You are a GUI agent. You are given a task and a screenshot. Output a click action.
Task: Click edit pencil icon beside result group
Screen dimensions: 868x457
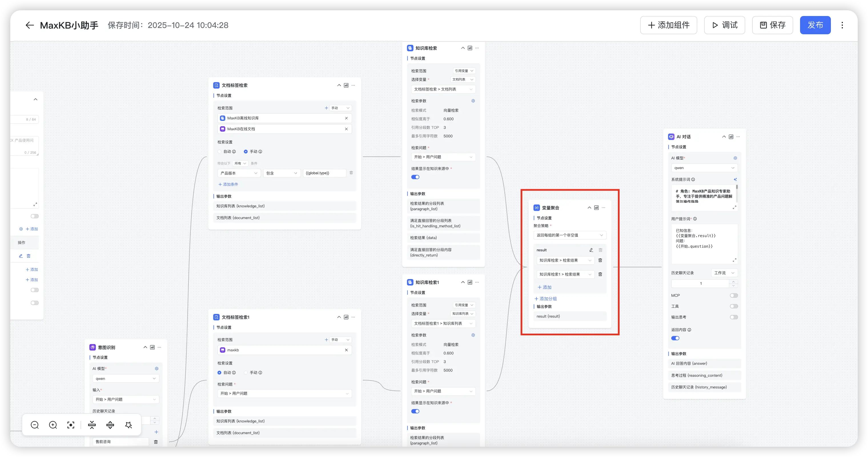click(591, 250)
